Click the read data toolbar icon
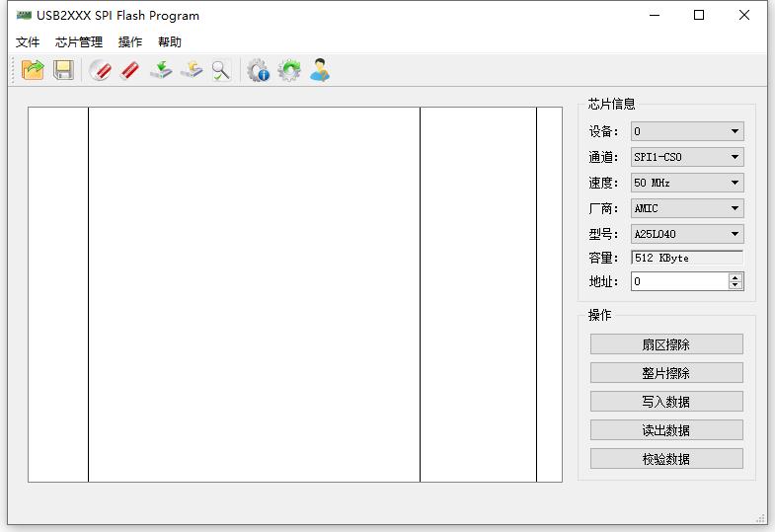This screenshot has height=532, width=775. click(192, 70)
